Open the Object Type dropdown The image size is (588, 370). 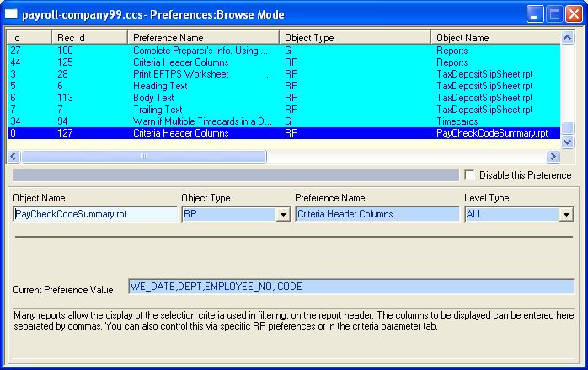tap(282, 215)
